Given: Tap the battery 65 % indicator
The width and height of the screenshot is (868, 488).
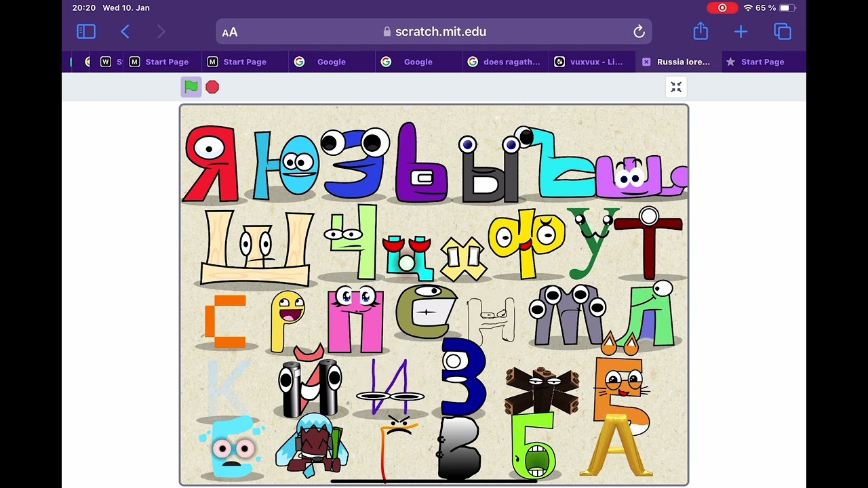Looking at the screenshot, I should pyautogui.click(x=776, y=7).
